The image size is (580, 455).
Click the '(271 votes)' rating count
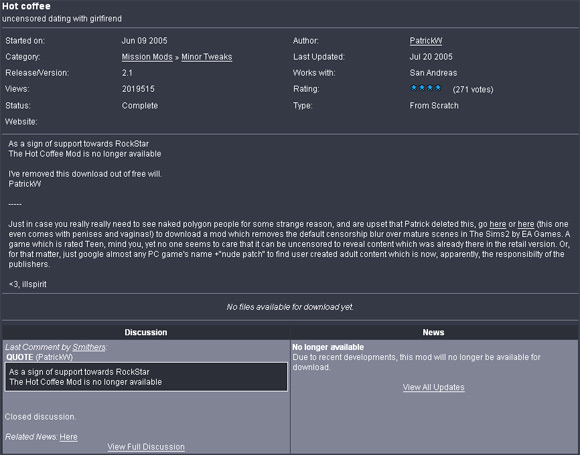click(x=473, y=90)
